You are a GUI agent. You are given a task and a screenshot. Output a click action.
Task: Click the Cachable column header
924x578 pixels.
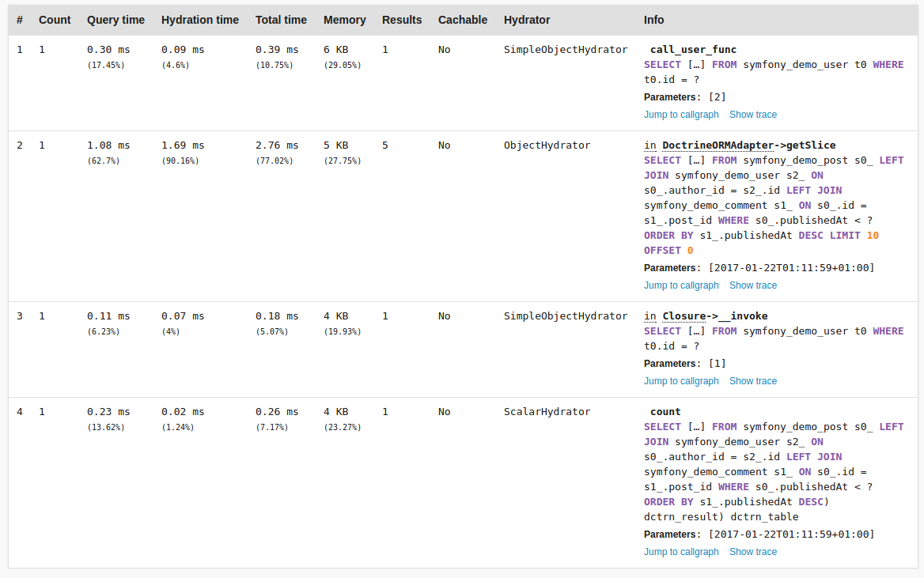[x=463, y=20]
